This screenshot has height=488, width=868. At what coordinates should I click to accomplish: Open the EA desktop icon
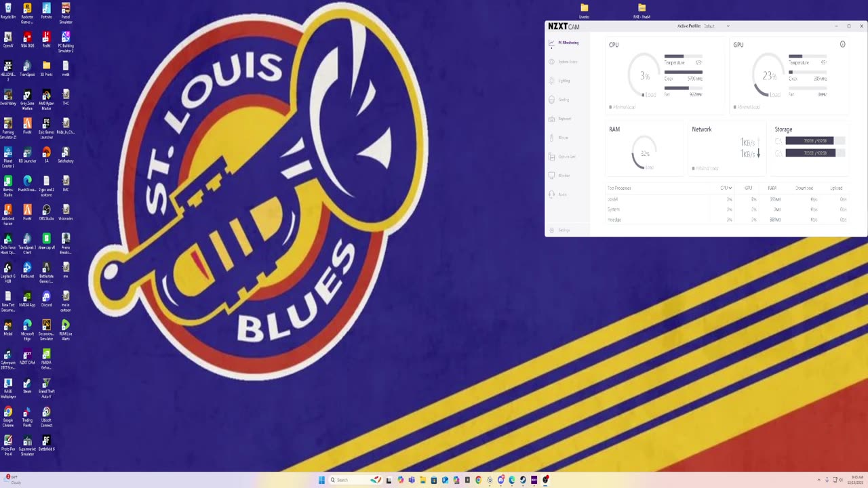[46, 155]
